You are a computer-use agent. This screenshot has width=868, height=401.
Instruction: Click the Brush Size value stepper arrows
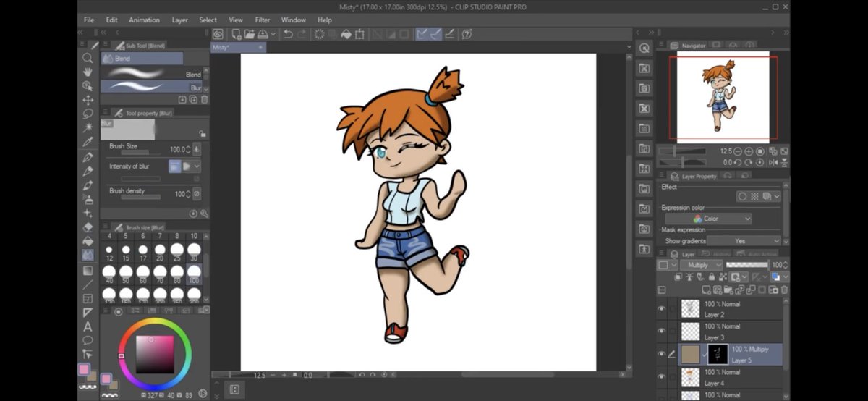(188, 150)
